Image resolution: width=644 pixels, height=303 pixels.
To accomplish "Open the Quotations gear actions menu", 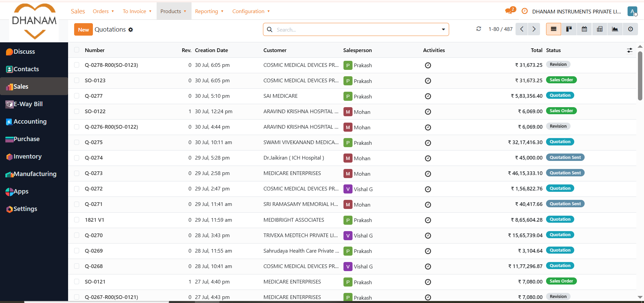I will pos(131,30).
